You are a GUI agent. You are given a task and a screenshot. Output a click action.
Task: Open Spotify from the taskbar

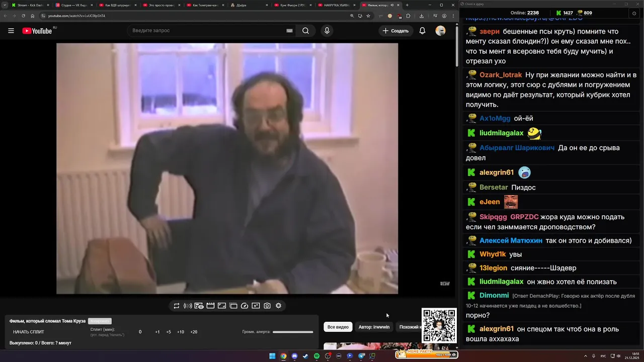[316, 356]
